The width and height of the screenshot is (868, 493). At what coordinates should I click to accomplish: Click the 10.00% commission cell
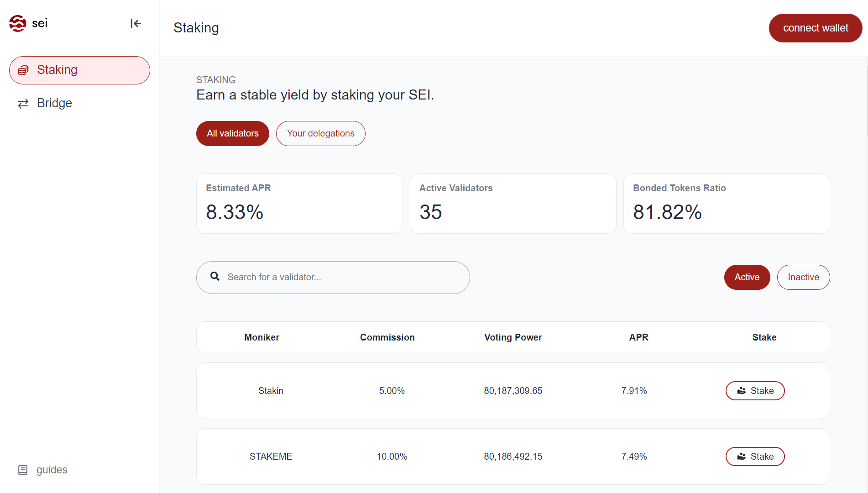[392, 456]
